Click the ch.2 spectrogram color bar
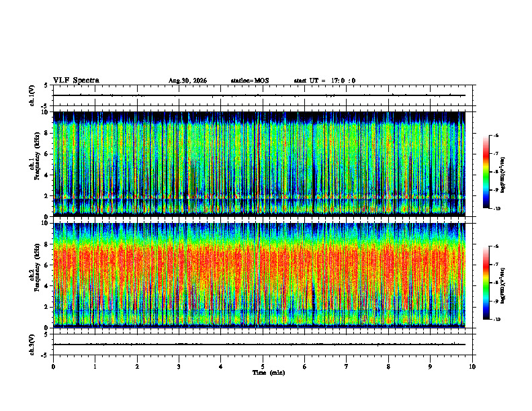 486,283
